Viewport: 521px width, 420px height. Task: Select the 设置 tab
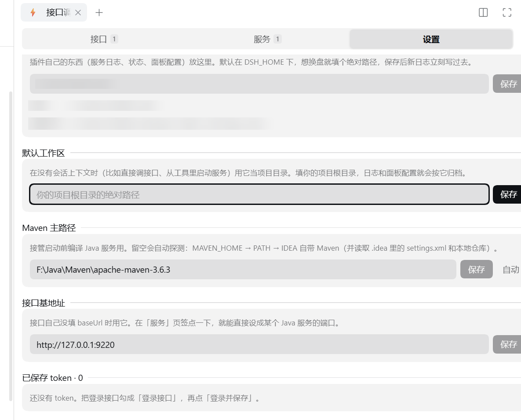[431, 39]
